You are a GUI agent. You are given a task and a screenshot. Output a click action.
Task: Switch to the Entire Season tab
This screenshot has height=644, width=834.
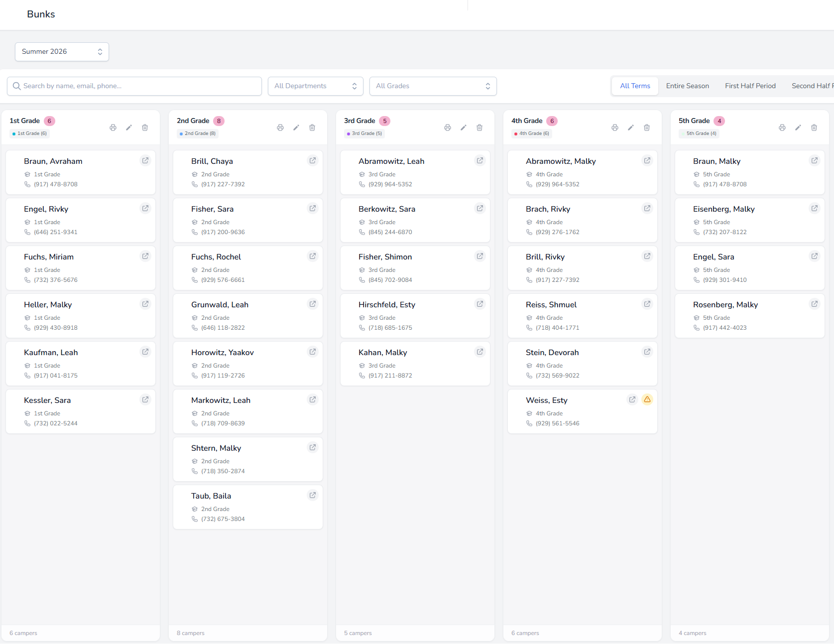(x=687, y=86)
